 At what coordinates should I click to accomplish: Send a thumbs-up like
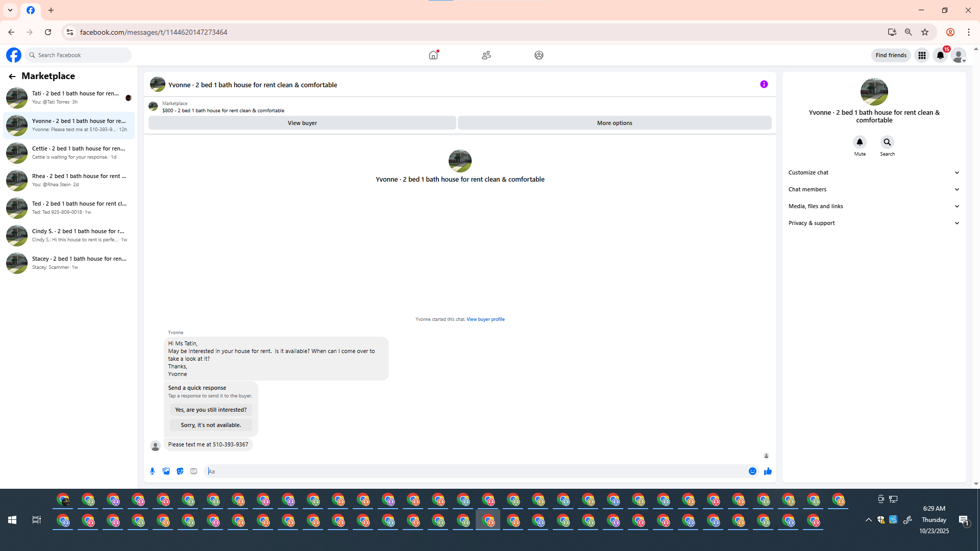click(x=767, y=471)
